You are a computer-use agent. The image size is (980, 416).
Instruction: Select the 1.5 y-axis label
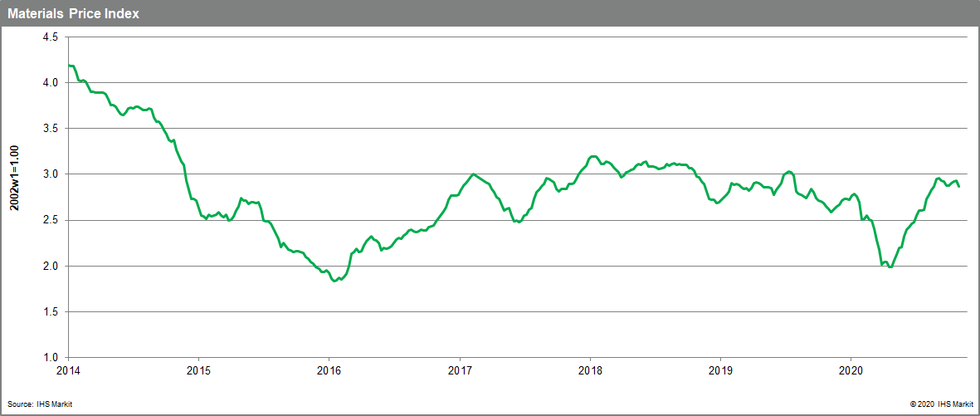point(51,311)
